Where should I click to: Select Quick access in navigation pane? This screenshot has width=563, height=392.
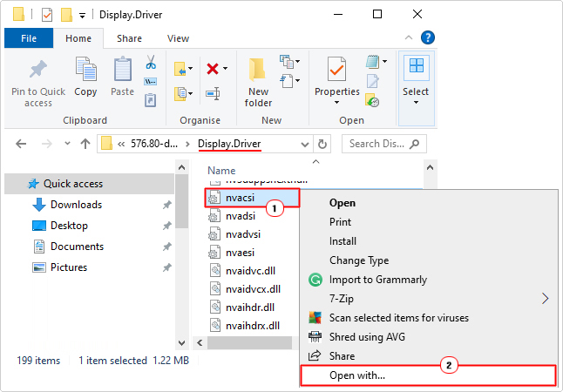click(89, 184)
